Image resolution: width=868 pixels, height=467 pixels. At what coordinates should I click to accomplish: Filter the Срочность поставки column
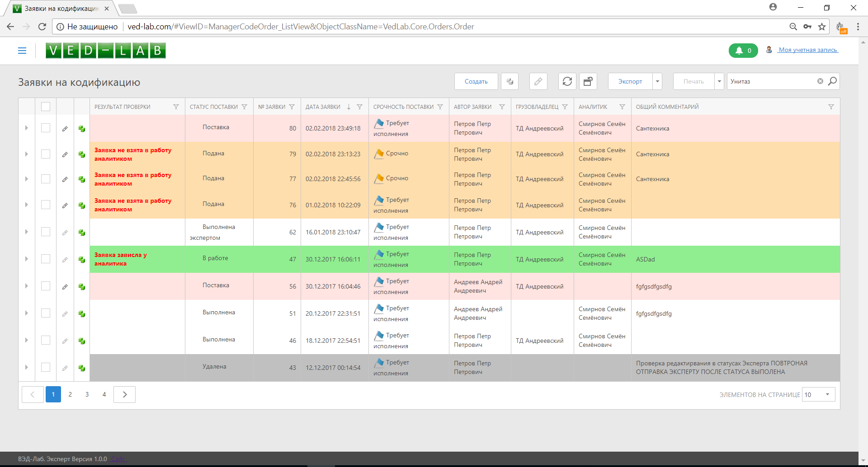pos(440,107)
